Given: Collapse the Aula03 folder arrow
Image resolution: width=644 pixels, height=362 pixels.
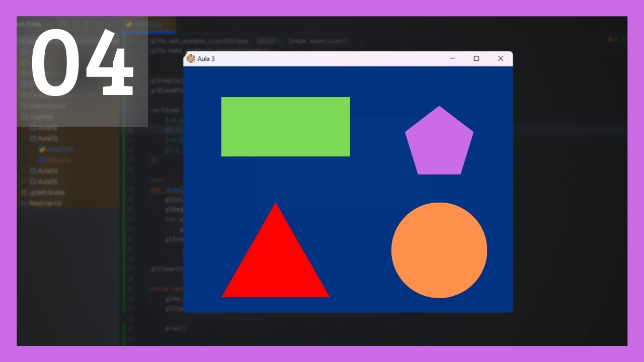Looking at the screenshot, I should pyautogui.click(x=24, y=138).
